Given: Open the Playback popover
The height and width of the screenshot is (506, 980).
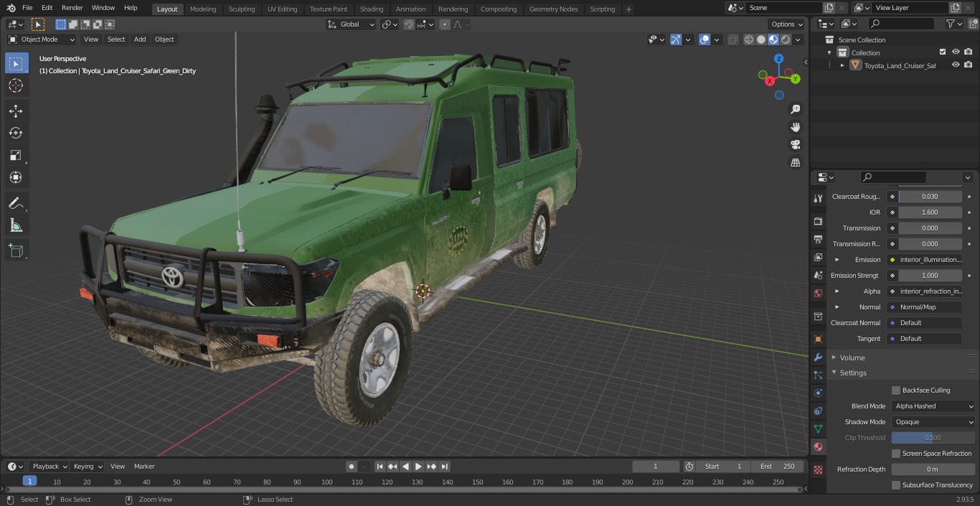Looking at the screenshot, I should point(50,467).
